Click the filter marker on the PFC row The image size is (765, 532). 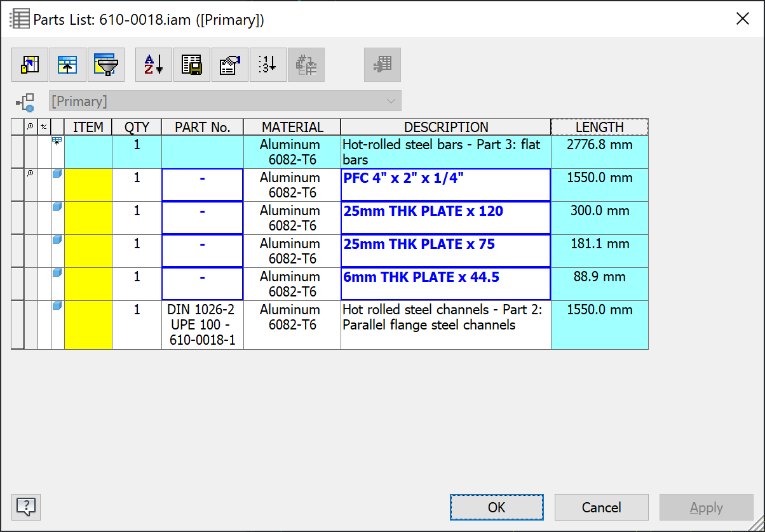[29, 173]
